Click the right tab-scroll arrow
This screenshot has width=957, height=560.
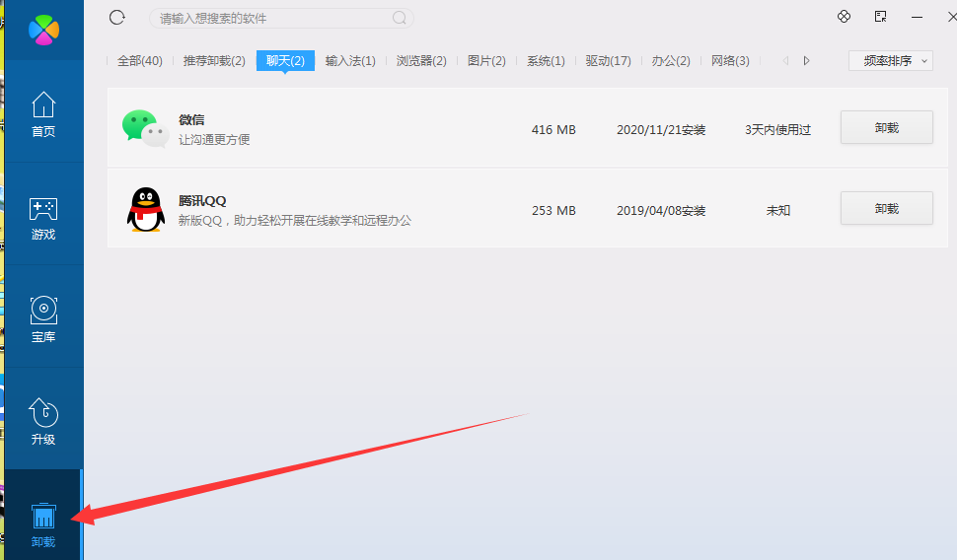(806, 60)
